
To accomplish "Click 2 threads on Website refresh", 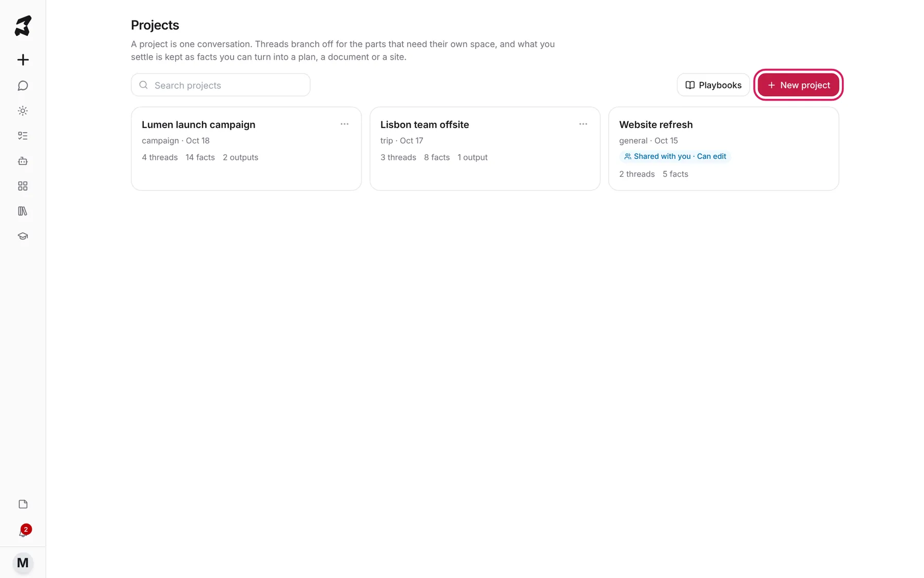I will tap(637, 174).
